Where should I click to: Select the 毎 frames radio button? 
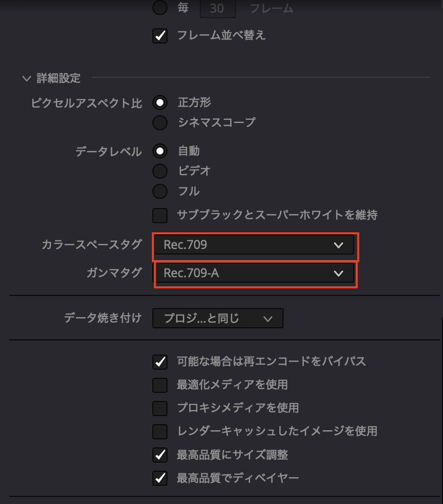coord(160,8)
